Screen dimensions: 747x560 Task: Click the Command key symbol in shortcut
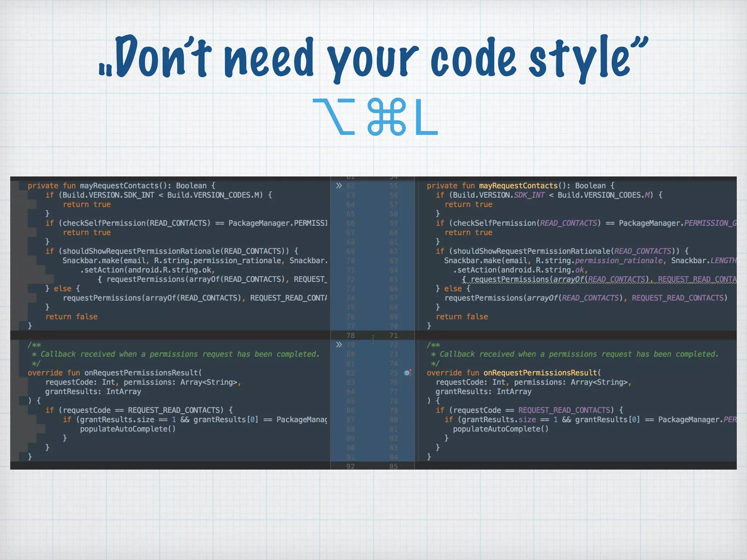(386, 117)
